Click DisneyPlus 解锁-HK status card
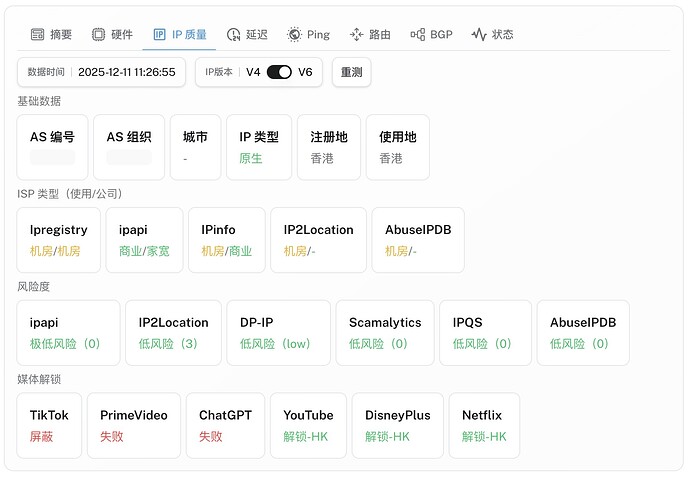 click(x=398, y=426)
